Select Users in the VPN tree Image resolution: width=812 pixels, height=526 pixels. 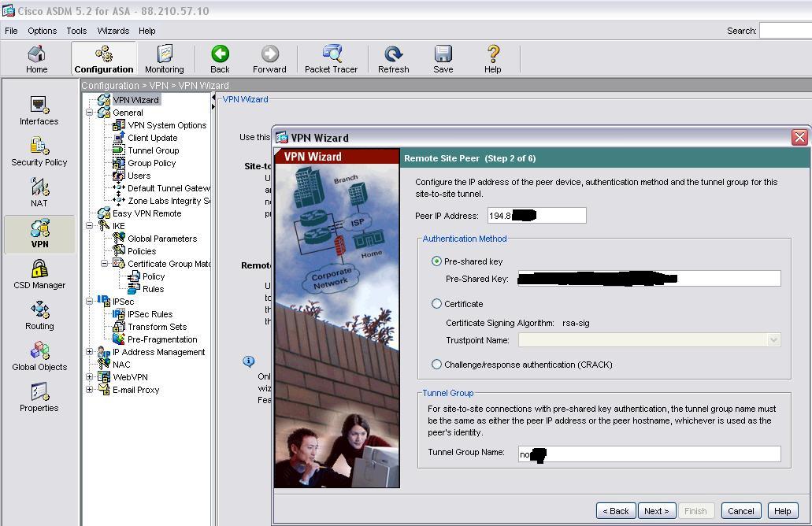click(139, 176)
